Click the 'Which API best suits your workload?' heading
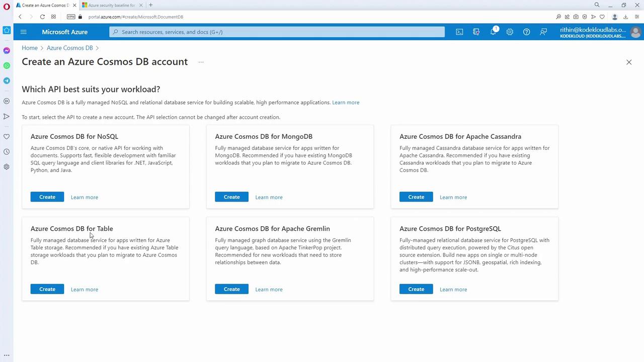Viewport: 644px width, 362px height. coord(91,89)
